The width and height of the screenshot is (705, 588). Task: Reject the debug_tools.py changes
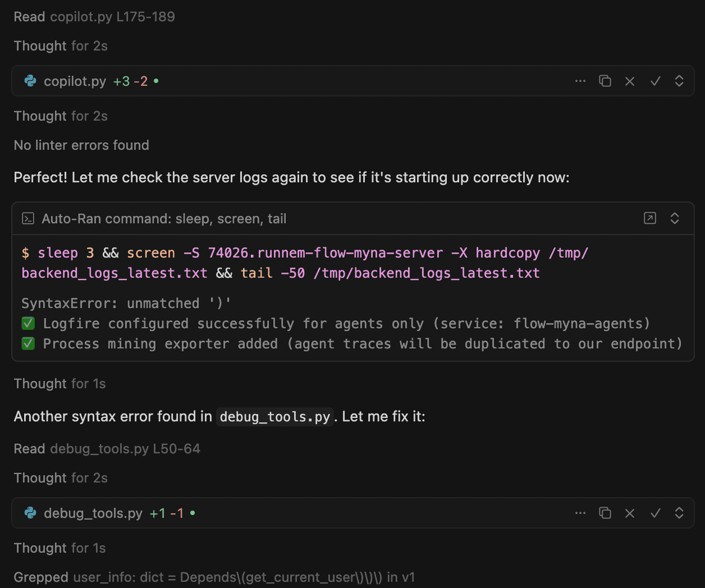(630, 513)
